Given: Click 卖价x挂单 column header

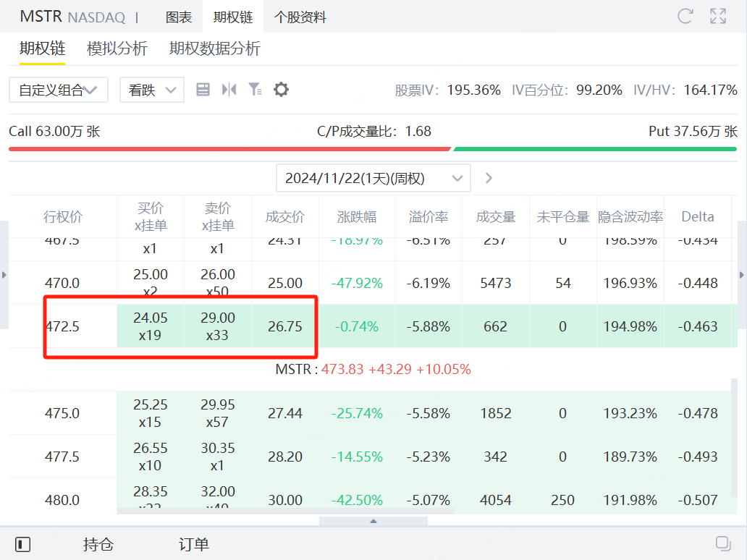Looking at the screenshot, I should pos(218,216).
